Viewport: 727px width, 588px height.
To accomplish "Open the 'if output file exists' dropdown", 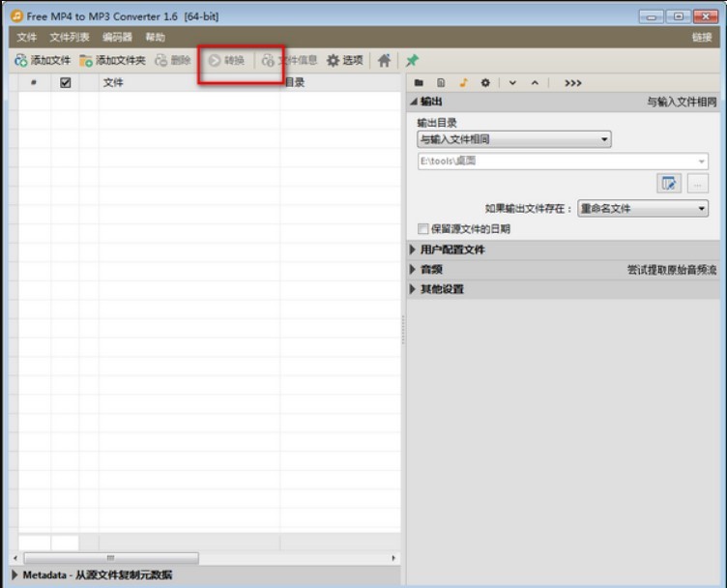I will [x=643, y=209].
